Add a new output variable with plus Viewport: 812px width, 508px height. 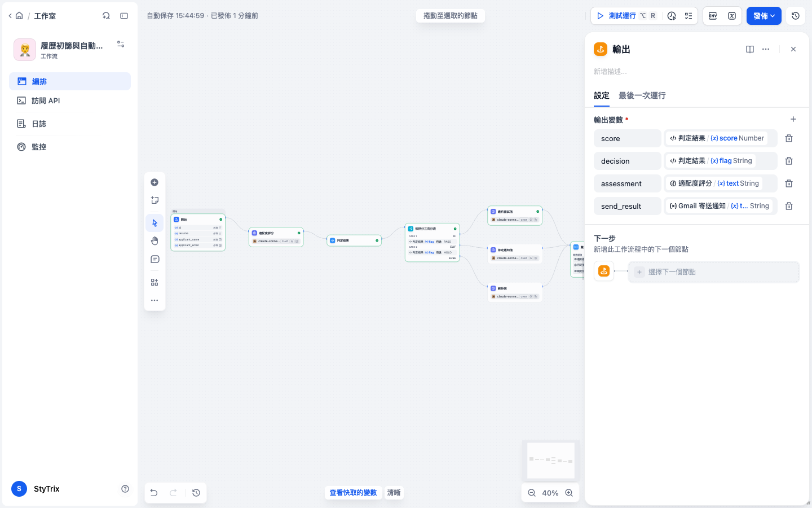[x=793, y=119]
